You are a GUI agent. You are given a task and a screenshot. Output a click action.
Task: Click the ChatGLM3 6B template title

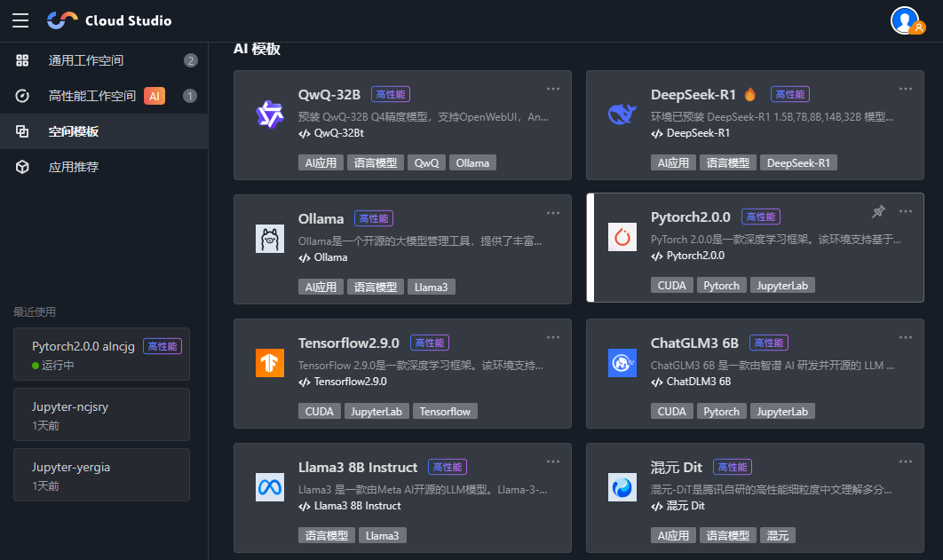694,343
